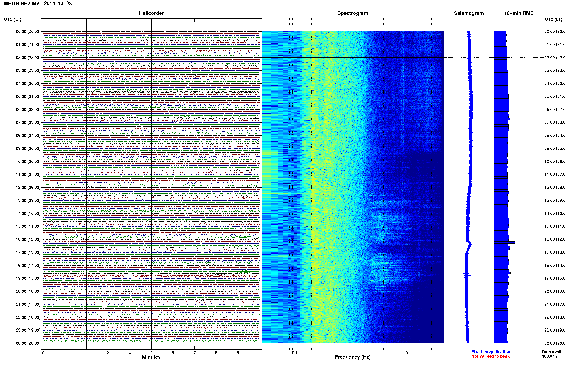Click left time label 19:00 (15:00)

point(28,278)
